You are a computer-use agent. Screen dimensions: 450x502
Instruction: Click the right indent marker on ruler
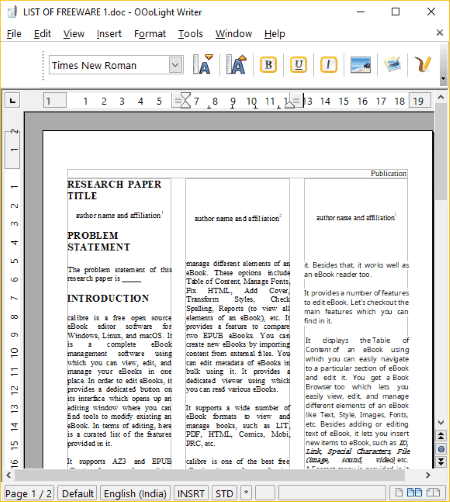coord(289,104)
